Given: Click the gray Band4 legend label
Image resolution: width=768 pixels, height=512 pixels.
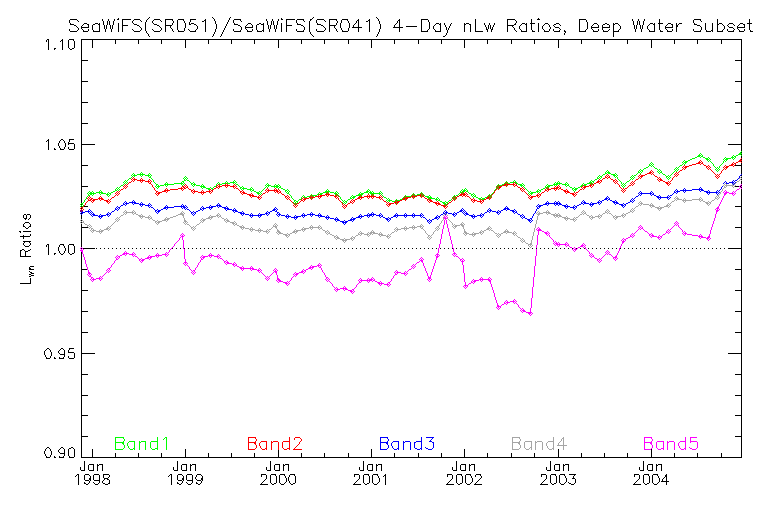Looking at the screenshot, I should pyautogui.click(x=539, y=444).
